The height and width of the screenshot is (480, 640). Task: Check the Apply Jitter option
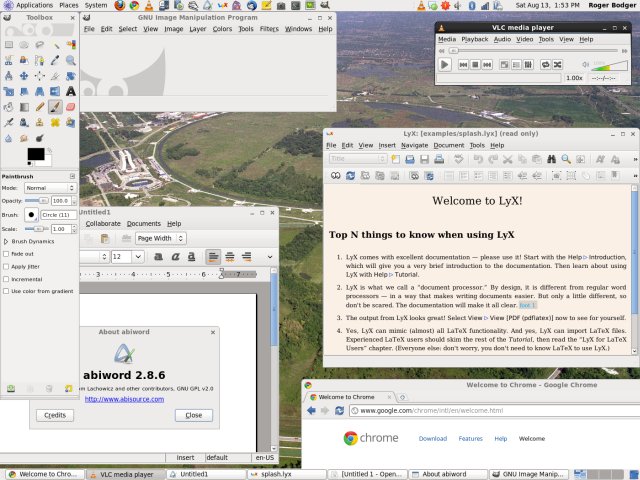pyautogui.click(x=7, y=267)
